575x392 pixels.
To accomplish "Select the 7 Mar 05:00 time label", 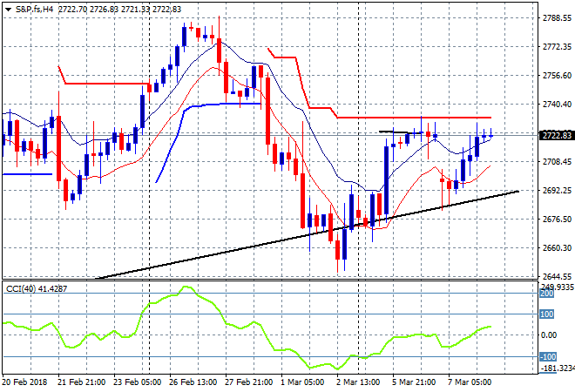I will [470, 382].
